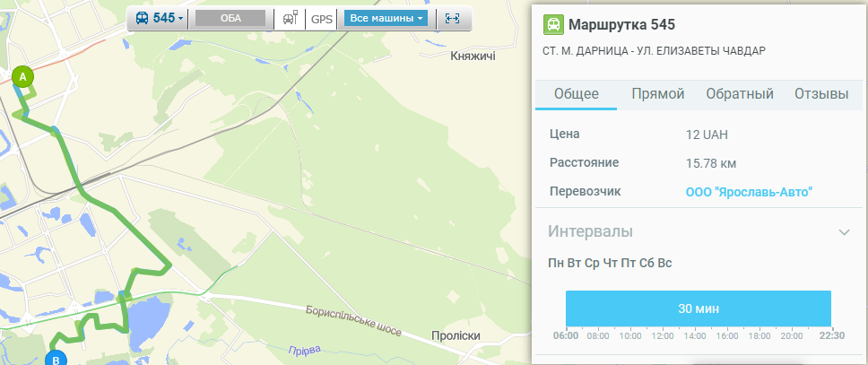Open carrier link ООО "Ярослав-Авто"

(749, 192)
